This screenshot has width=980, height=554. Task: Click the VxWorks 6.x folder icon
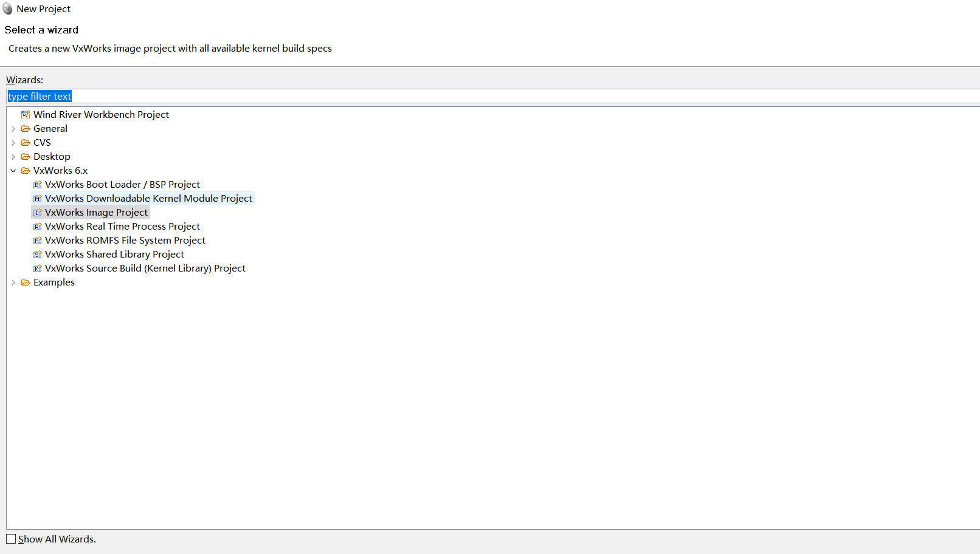point(26,170)
